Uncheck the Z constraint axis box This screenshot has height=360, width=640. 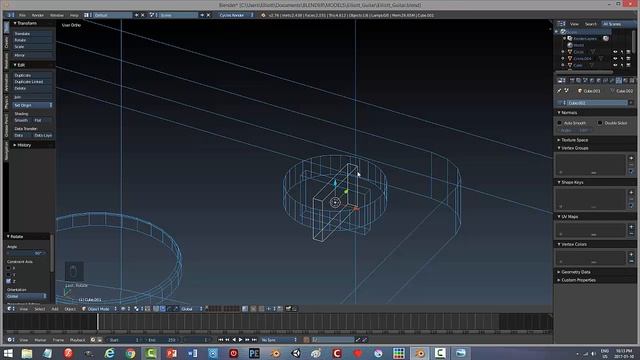(9, 281)
